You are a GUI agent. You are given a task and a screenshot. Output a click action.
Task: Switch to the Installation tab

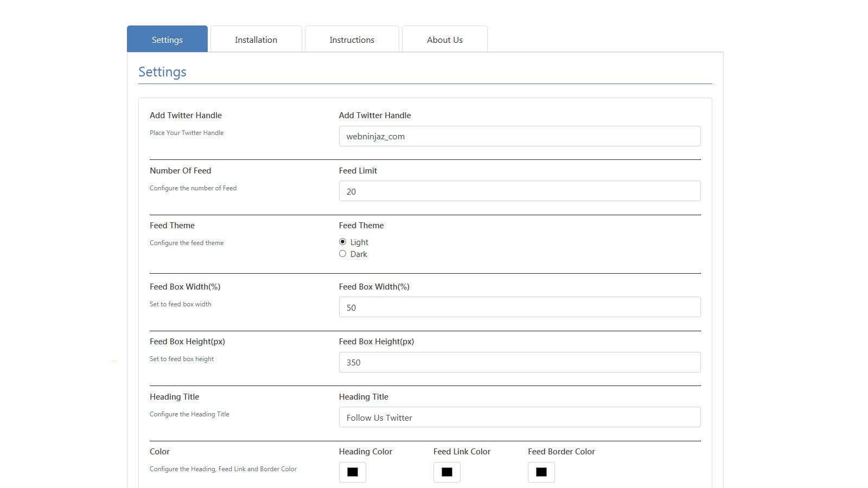pos(256,39)
